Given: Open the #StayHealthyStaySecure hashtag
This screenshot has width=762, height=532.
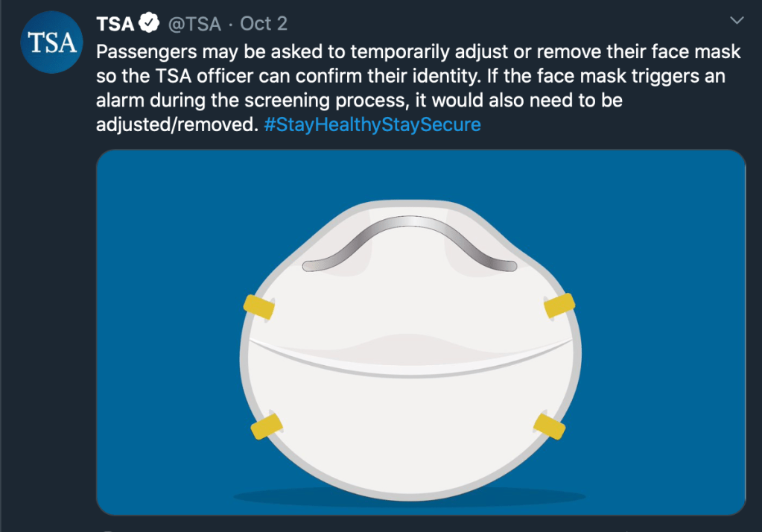Looking at the screenshot, I should coord(372,124).
